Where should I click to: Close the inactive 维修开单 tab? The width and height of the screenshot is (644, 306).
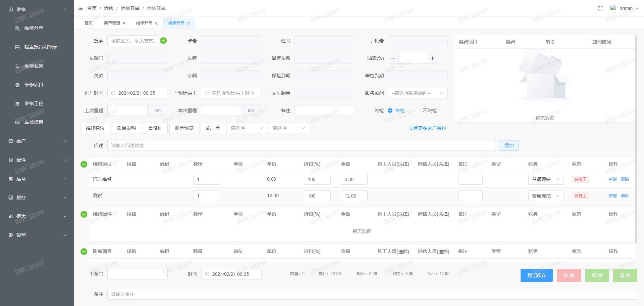[156, 23]
